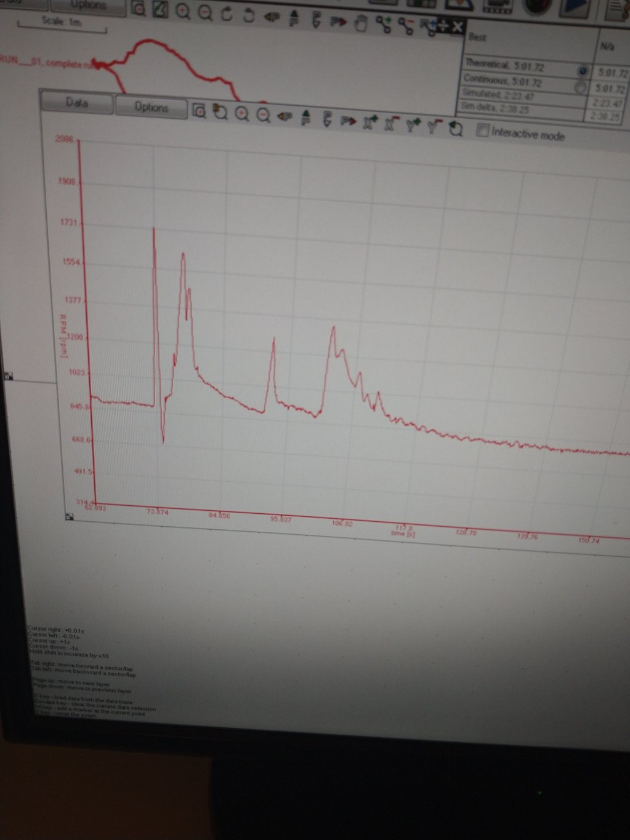
Task: Expand Y axis with the Y-plus icon
Action: tap(413, 126)
